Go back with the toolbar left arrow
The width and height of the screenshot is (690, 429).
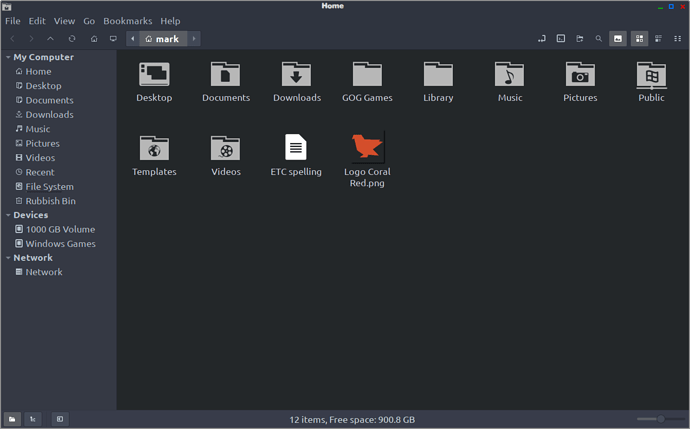tap(12, 39)
